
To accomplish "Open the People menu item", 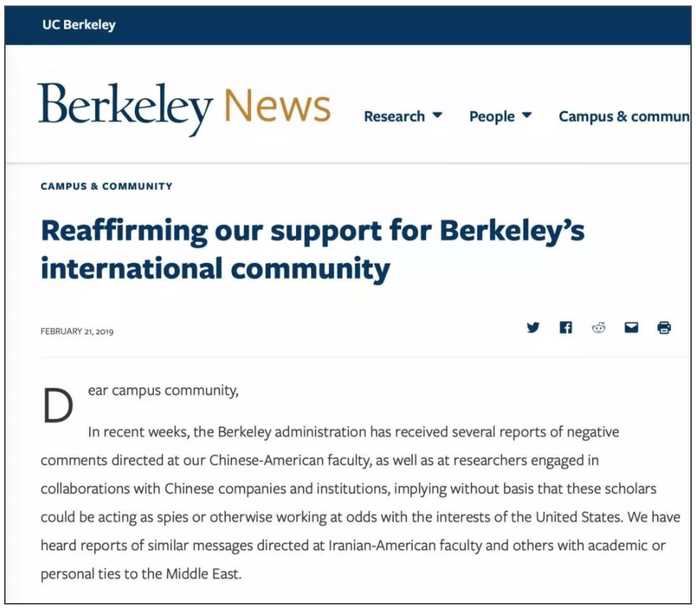I will 492,116.
